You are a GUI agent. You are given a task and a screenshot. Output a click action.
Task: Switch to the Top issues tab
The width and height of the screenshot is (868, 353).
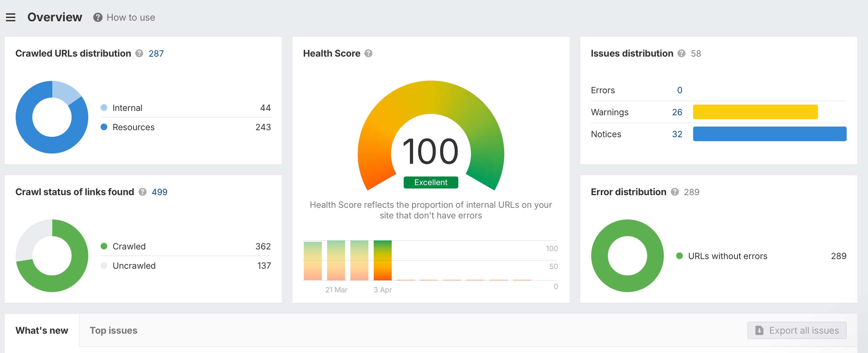point(114,330)
